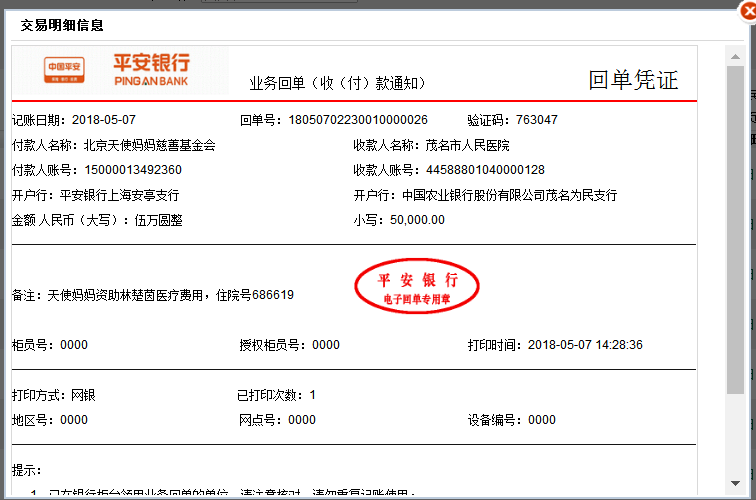Close the 交易明细信息 dialog

tap(748, 11)
